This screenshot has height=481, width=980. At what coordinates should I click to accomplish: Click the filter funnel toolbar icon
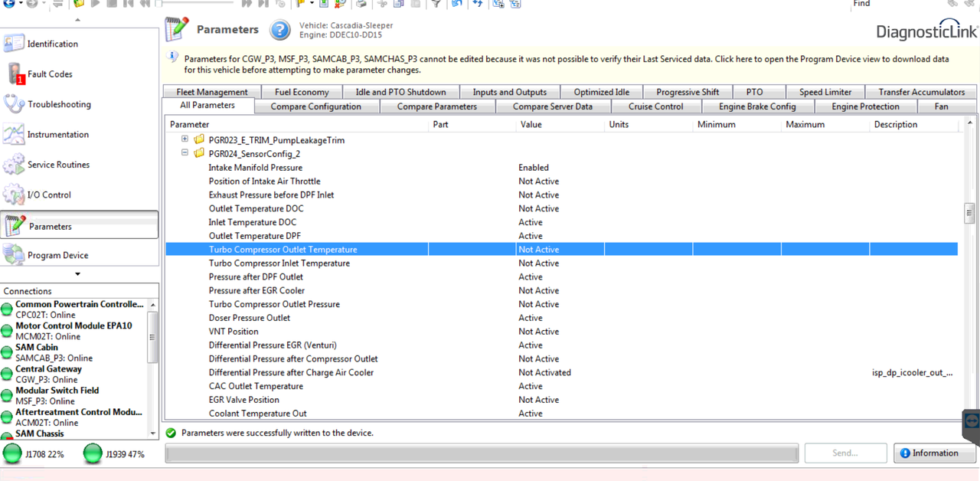tap(436, 4)
